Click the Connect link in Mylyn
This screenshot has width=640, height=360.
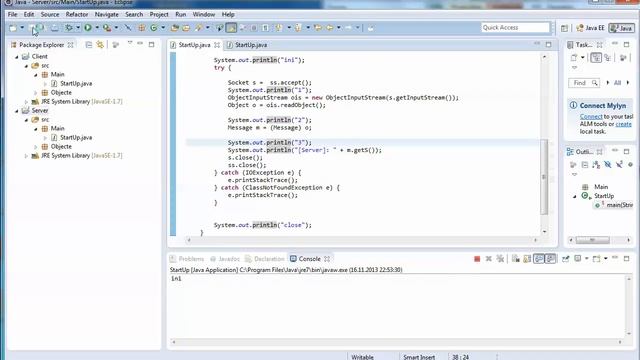(x=591, y=117)
